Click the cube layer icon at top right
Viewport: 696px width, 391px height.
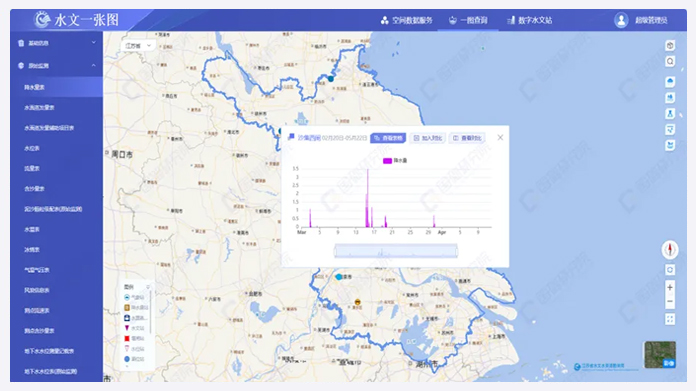pos(670,45)
